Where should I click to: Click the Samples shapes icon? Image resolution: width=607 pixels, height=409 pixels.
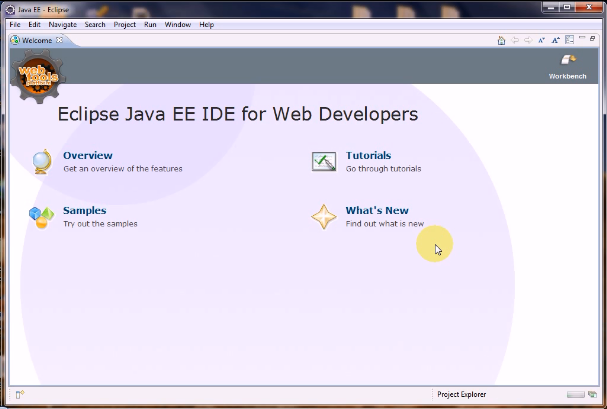point(41,217)
